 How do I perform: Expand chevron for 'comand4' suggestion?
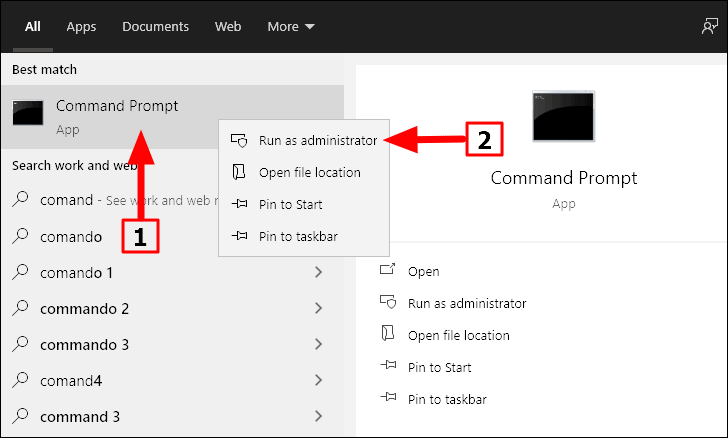pyautogui.click(x=318, y=380)
